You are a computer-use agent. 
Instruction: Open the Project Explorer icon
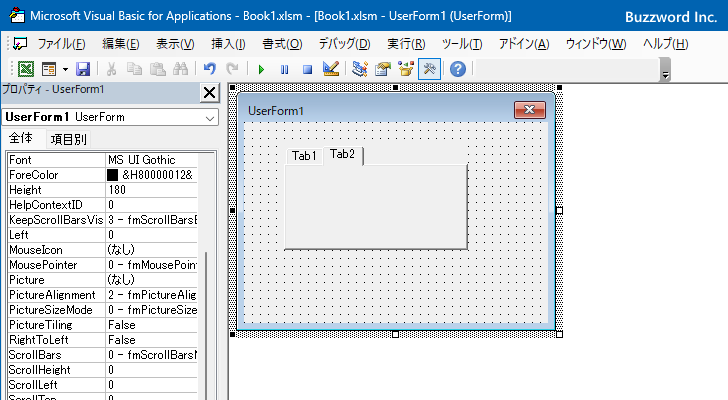[360, 69]
